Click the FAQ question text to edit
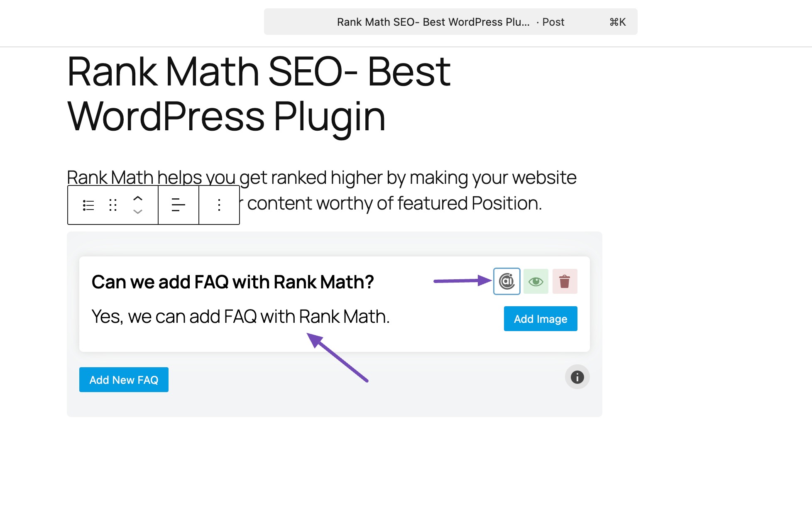This screenshot has width=812, height=517. tap(232, 280)
